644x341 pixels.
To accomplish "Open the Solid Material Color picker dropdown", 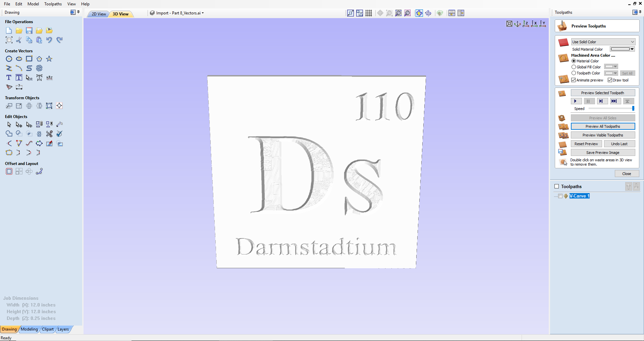I will [622, 49].
